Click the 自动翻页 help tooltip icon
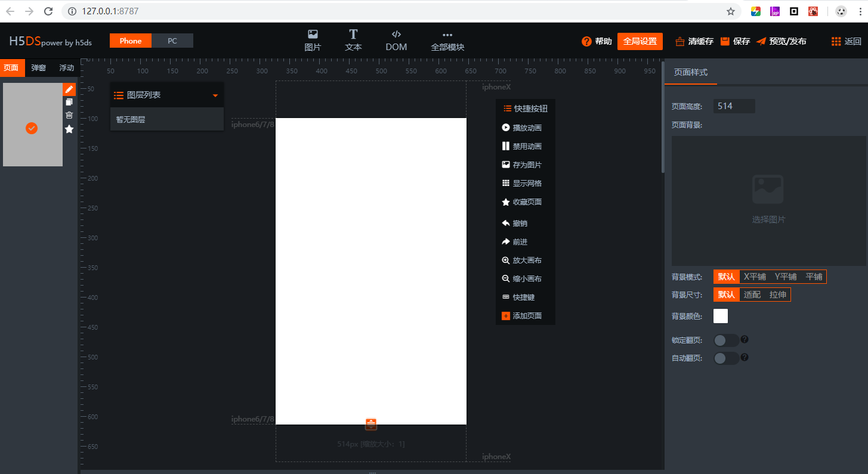The image size is (868, 474). click(x=745, y=357)
